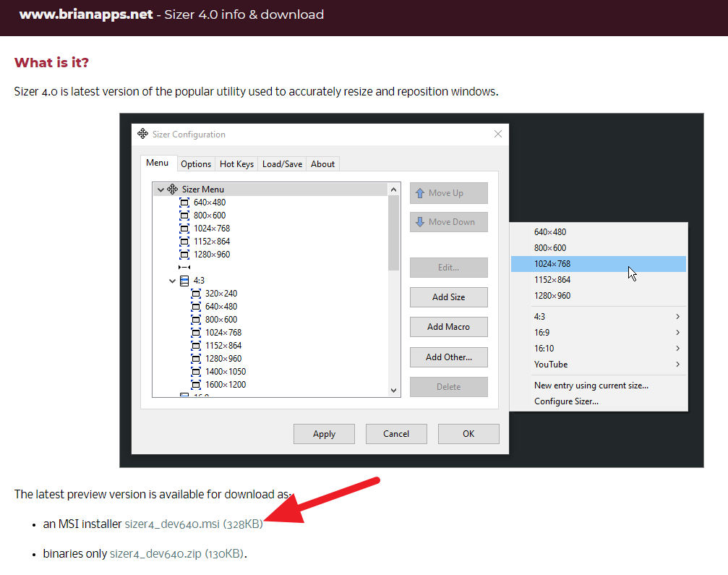Click the icon beside 1400×1050 entry
This screenshot has width=728, height=575.
[x=196, y=372]
